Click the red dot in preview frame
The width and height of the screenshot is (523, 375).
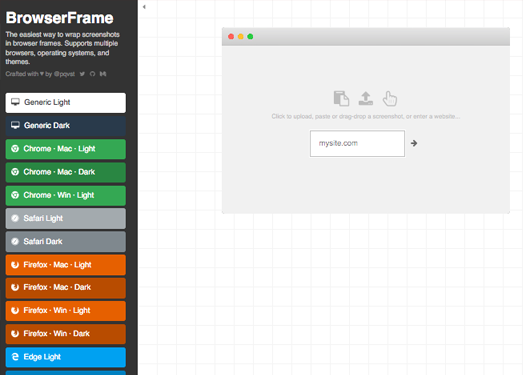point(231,36)
